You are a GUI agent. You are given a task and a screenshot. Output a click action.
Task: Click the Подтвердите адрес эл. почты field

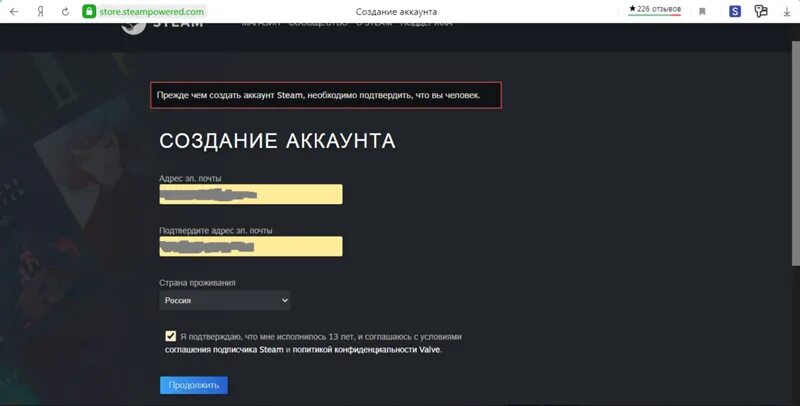[251, 246]
